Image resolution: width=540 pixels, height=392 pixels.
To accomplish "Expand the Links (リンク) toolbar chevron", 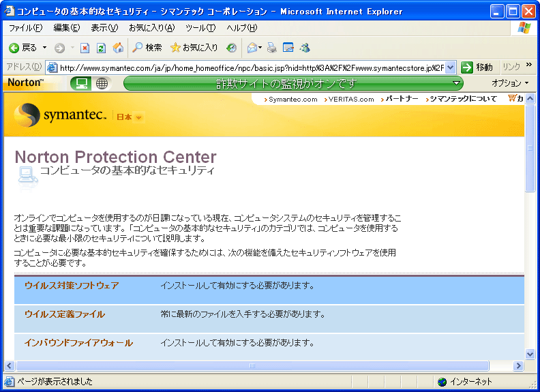I will point(529,65).
